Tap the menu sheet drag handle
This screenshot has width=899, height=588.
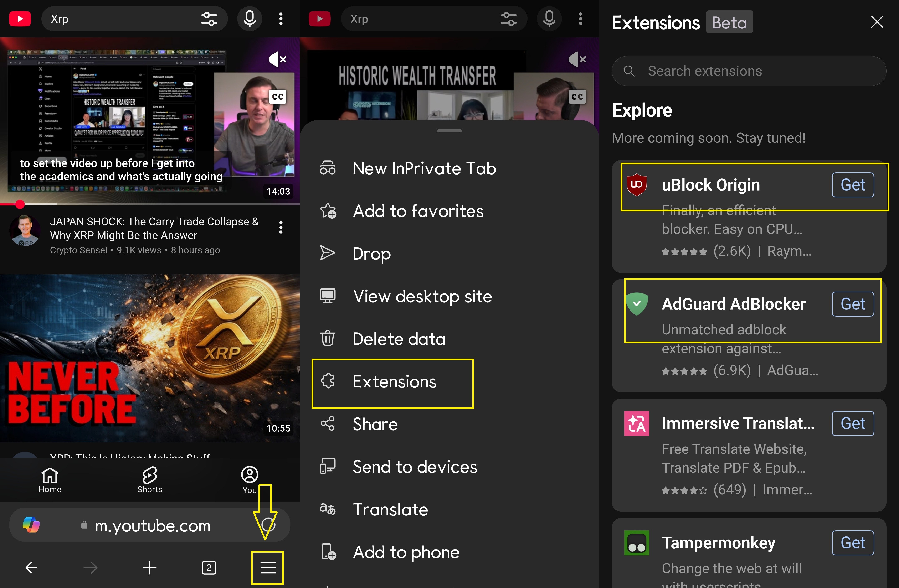coord(449,131)
